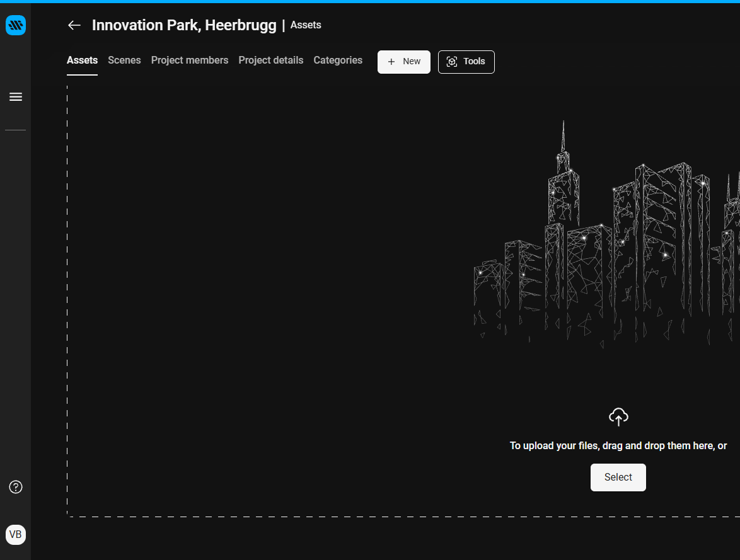Open the VB user avatar
740x560 pixels.
[x=16, y=535]
